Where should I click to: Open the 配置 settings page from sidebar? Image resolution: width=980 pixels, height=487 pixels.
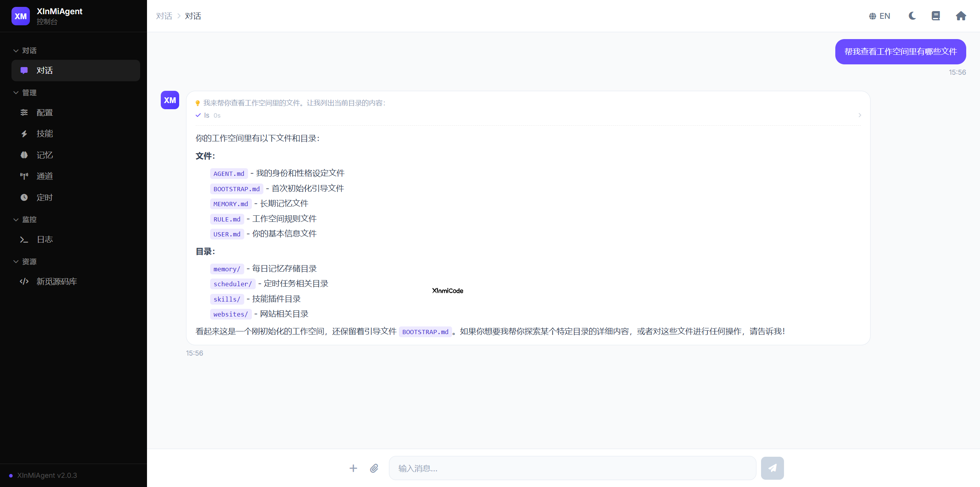[x=44, y=112]
